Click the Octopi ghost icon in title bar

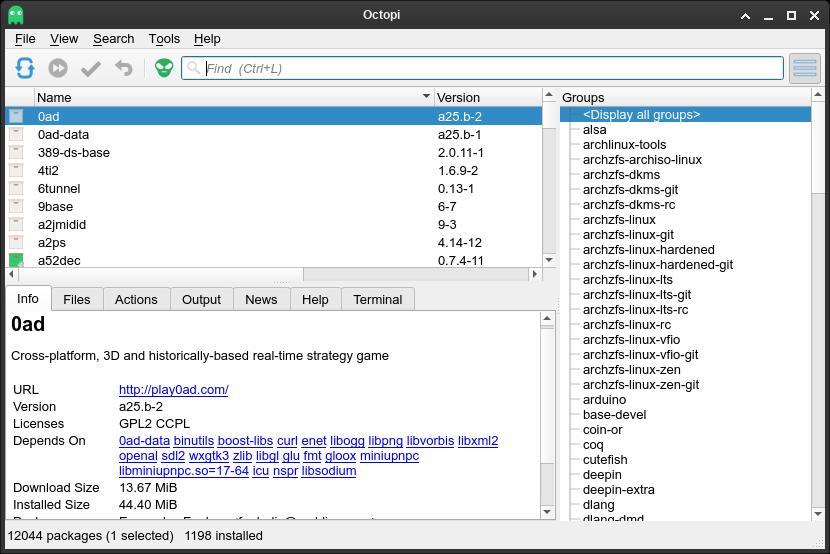click(16, 15)
